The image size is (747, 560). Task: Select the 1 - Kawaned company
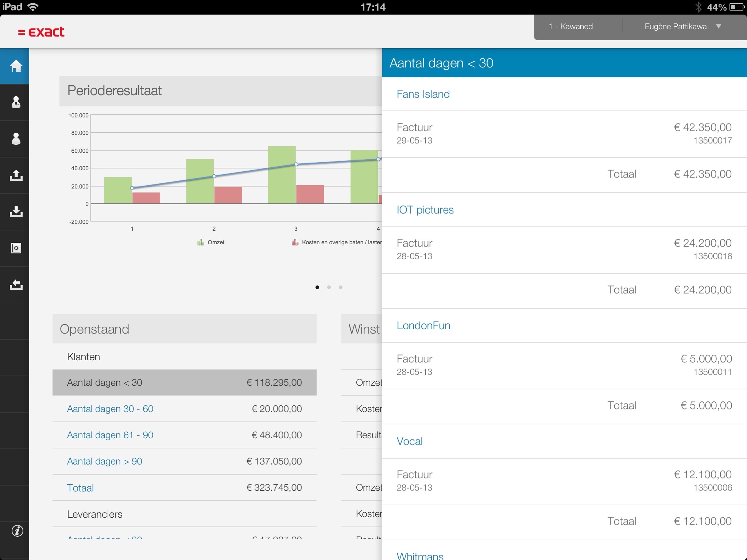(x=571, y=27)
